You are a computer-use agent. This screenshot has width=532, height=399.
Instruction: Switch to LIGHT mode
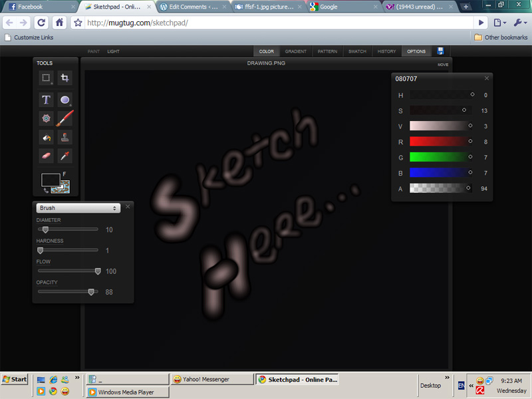[112, 51]
